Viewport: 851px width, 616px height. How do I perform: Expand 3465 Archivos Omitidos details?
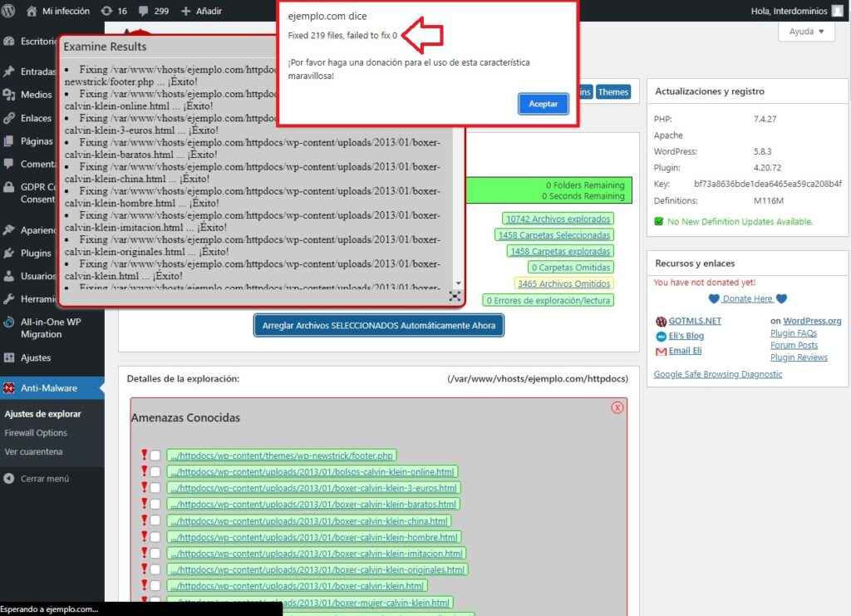[564, 283]
